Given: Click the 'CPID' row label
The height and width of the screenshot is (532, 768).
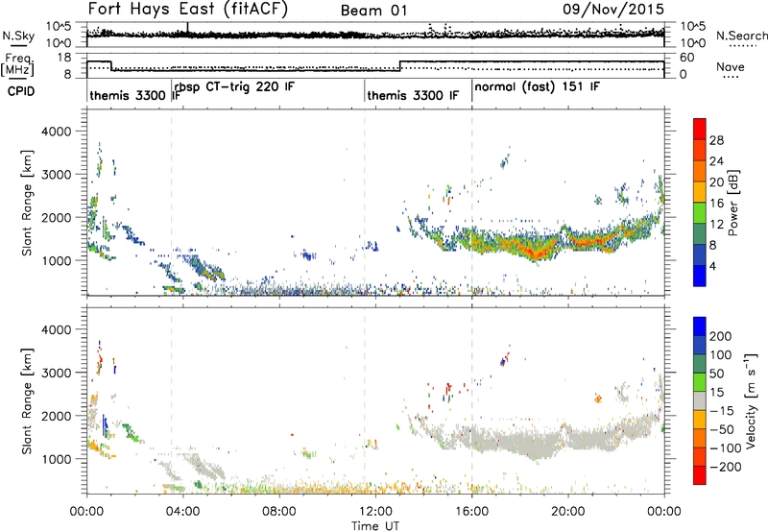Looking at the screenshot, I should click(x=21, y=91).
